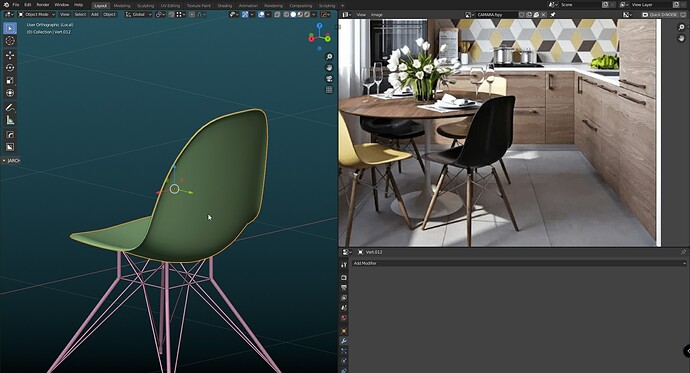Toggle proportional editing in viewport header
The height and width of the screenshot is (373, 690).
click(x=192, y=15)
